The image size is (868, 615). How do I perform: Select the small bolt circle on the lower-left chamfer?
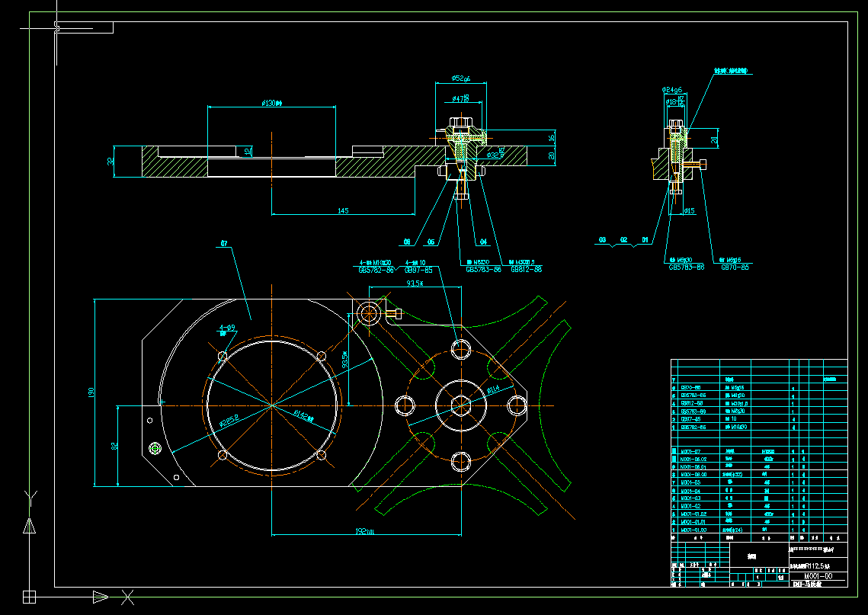click(155, 448)
